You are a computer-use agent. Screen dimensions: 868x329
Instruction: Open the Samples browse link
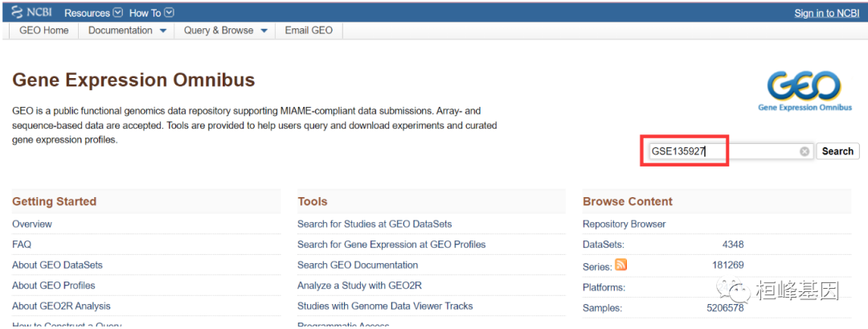point(602,309)
